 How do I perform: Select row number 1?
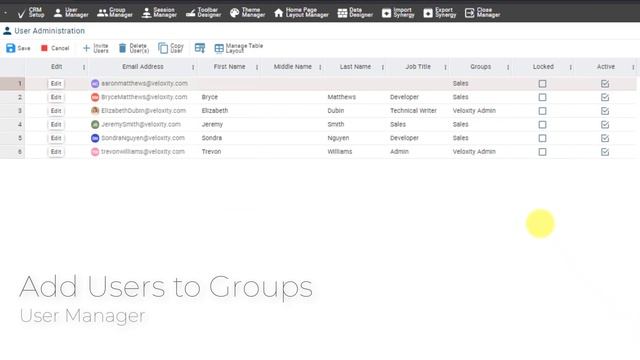tap(13, 84)
